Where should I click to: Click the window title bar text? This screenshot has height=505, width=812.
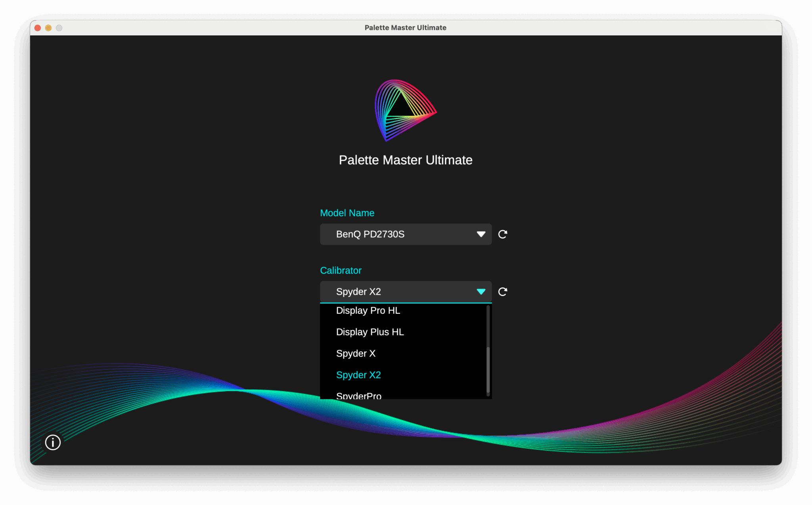point(405,28)
